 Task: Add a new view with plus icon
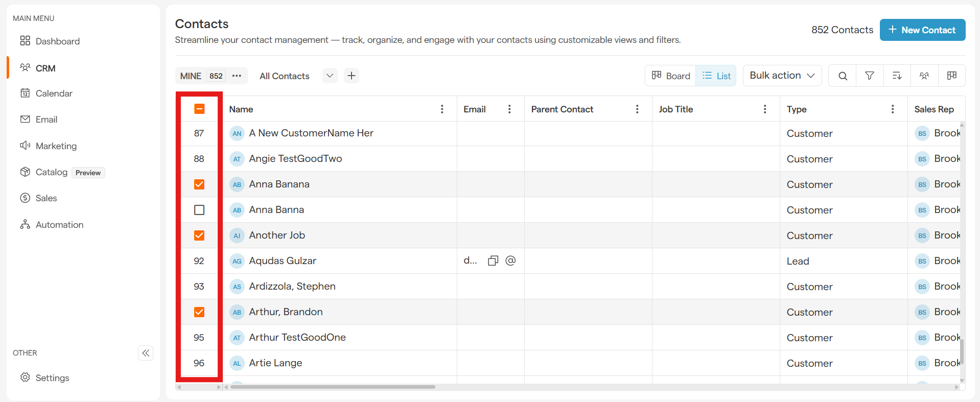pyautogui.click(x=352, y=76)
